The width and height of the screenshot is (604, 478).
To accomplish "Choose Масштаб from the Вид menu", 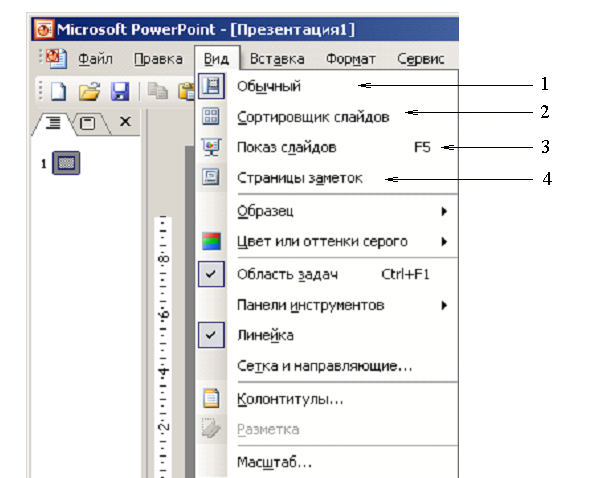I will [x=327, y=462].
